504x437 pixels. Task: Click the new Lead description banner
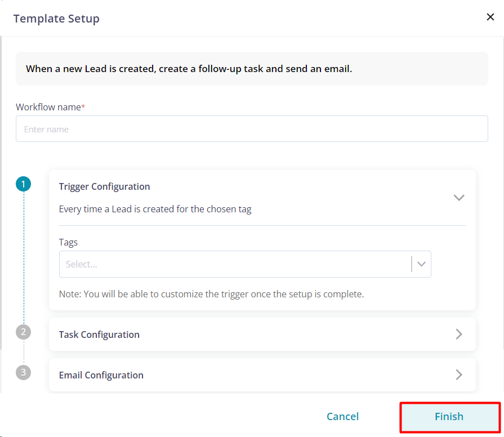[252, 69]
